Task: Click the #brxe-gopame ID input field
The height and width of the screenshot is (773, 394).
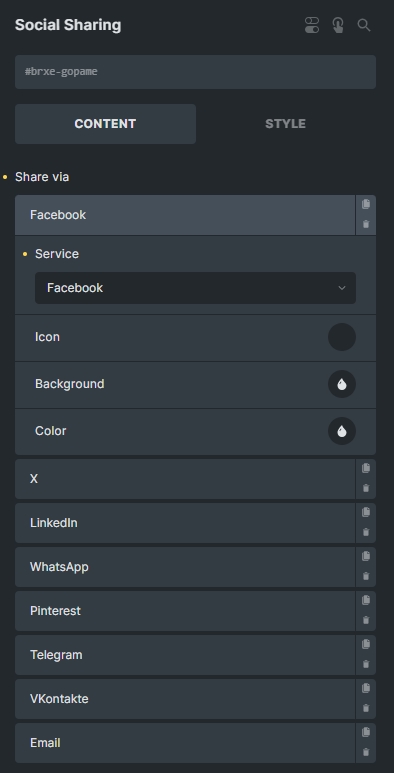Action: pos(195,72)
